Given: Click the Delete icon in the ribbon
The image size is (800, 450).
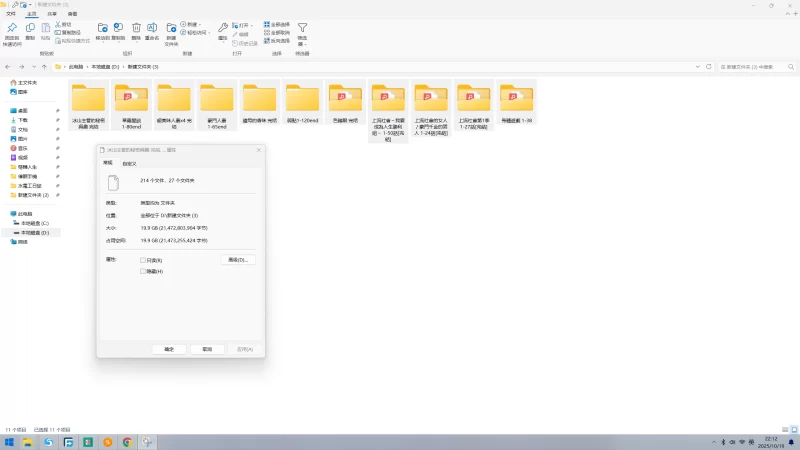Looking at the screenshot, I should pos(136,28).
